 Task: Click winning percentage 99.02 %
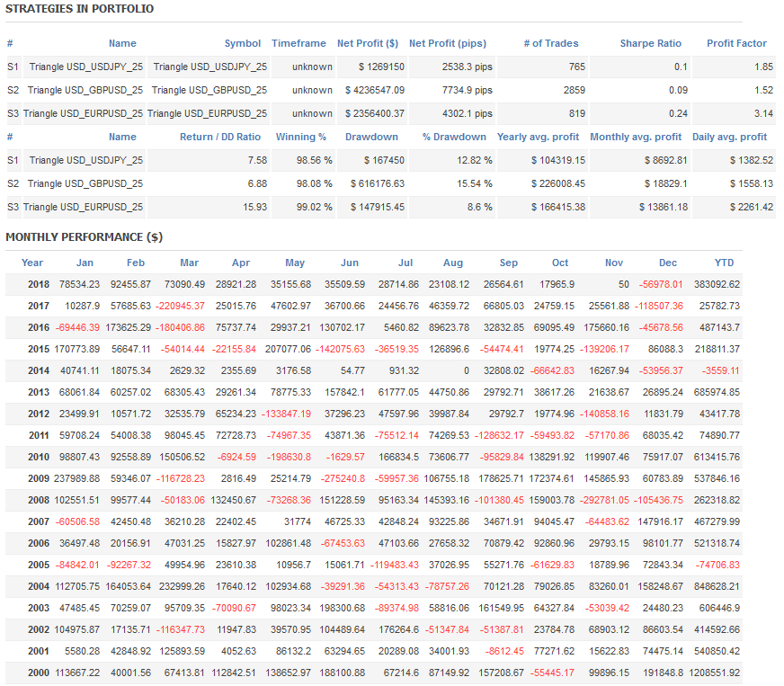(x=314, y=208)
